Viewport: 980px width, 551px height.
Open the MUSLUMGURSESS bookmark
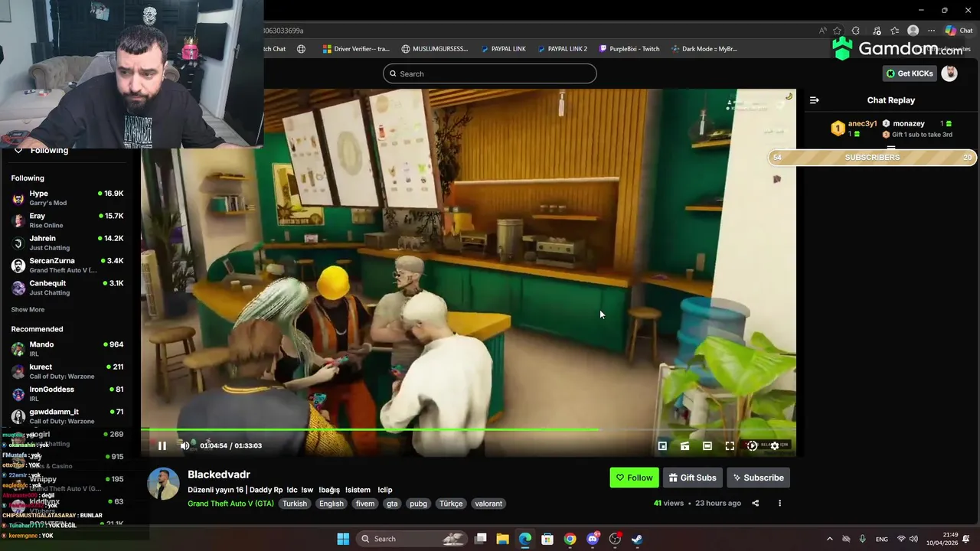434,49
